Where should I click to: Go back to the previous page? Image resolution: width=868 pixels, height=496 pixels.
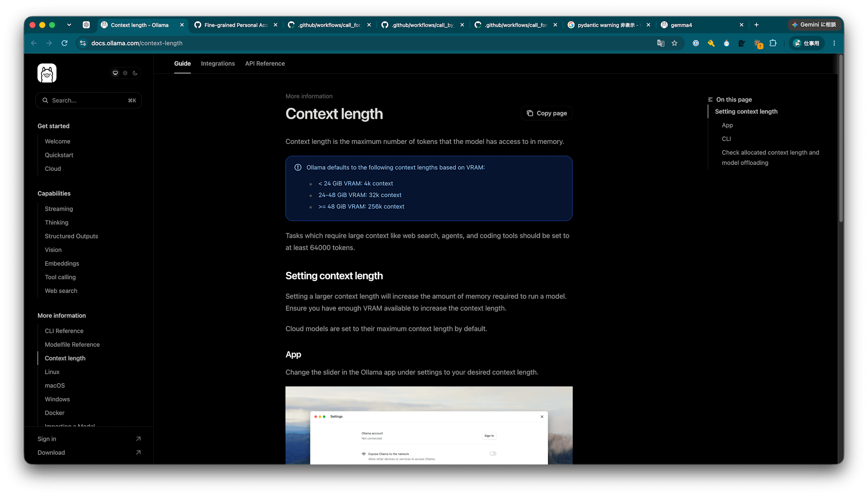34,43
